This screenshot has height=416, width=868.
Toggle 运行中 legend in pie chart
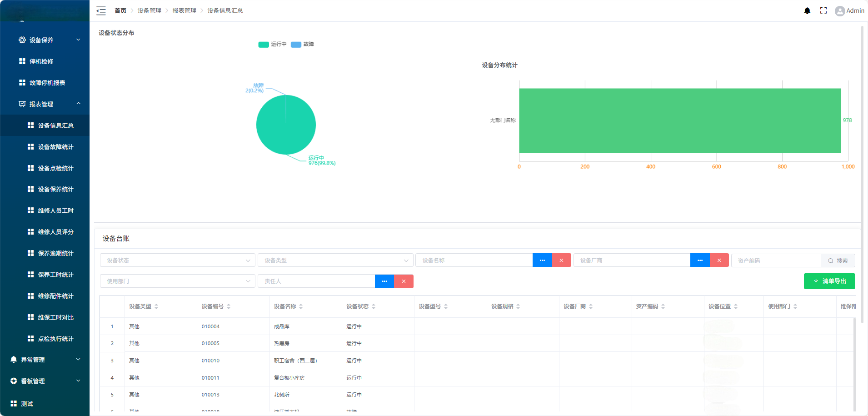[x=273, y=45]
